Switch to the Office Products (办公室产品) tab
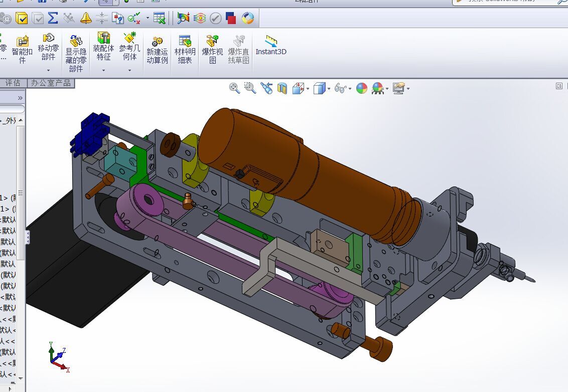Screen dimensions: 568x392 coord(51,83)
